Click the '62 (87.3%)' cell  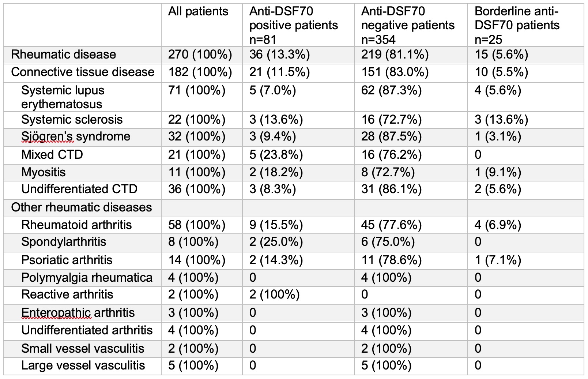[391, 90]
